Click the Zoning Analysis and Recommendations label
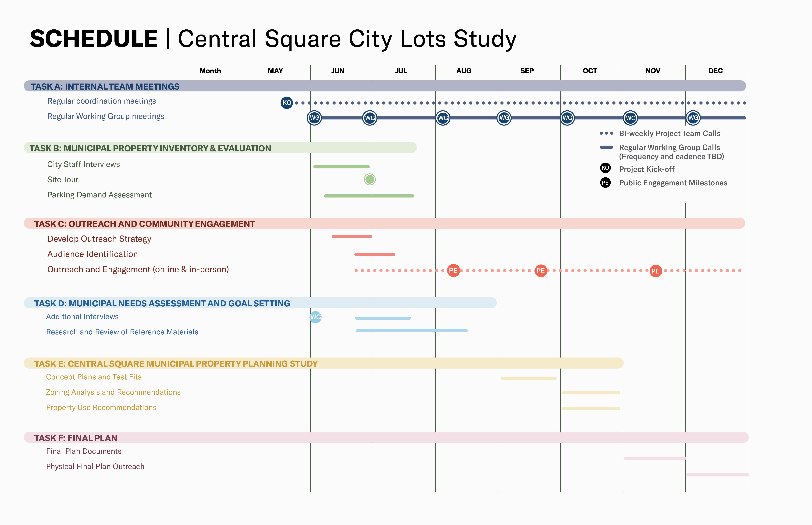812x525 pixels. click(x=113, y=392)
